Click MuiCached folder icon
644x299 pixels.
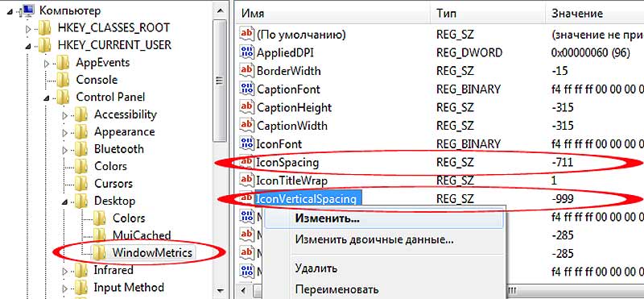[x=99, y=235]
